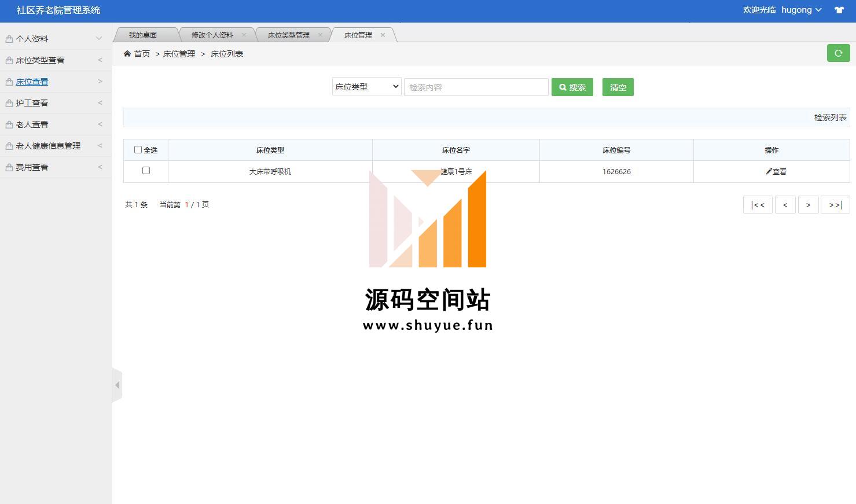Open the 床位类型 search field dropdown

[367, 87]
